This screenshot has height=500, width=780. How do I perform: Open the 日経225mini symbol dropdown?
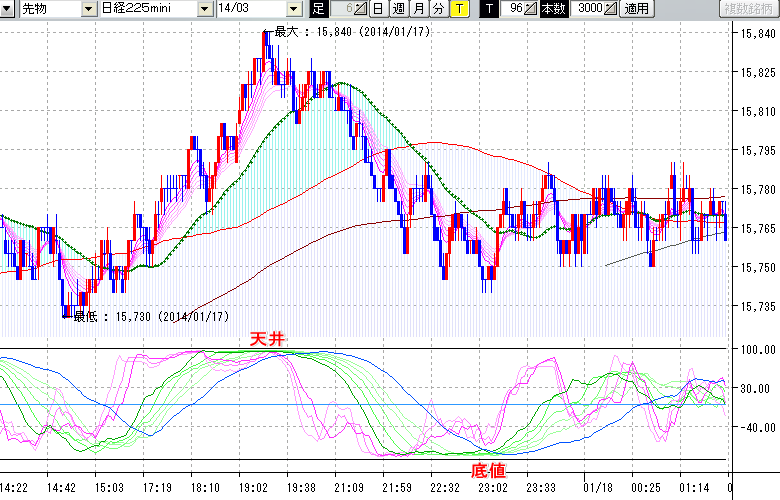[205, 9]
